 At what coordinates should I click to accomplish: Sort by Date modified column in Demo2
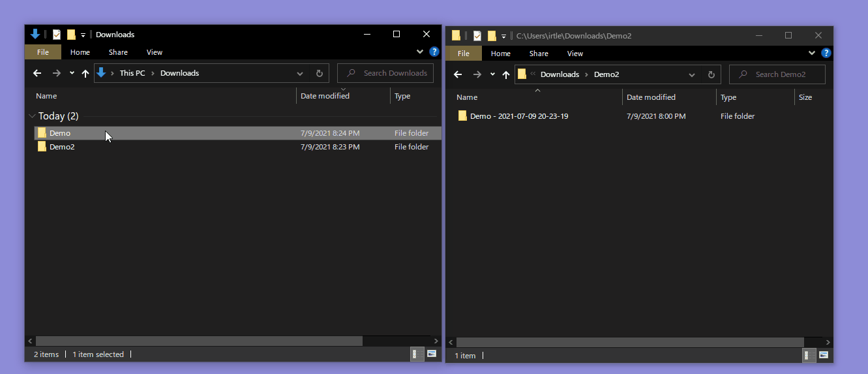[651, 97]
